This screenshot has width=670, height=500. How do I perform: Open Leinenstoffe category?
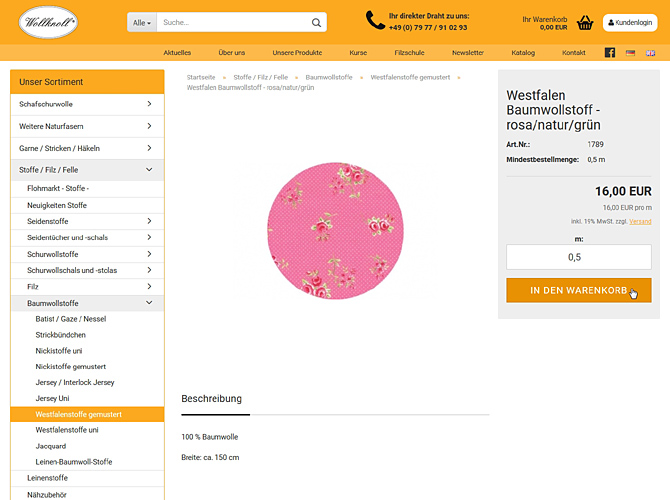pos(87,478)
